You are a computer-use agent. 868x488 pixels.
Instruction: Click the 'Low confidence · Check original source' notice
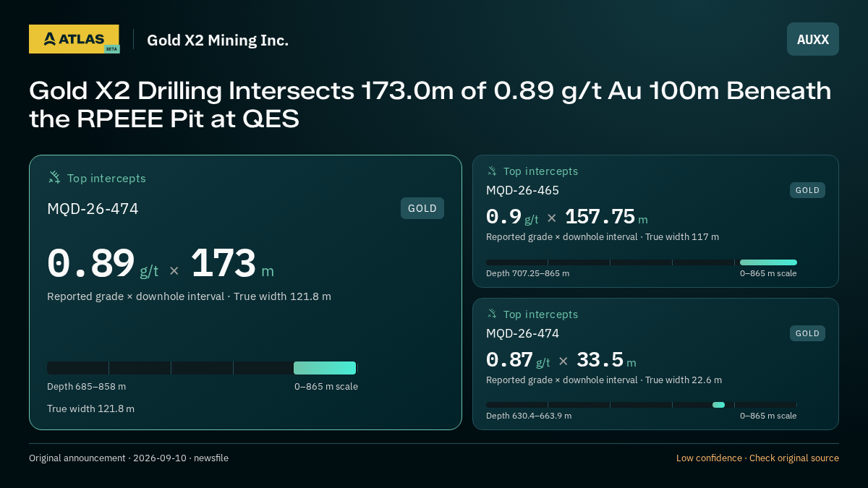(x=757, y=458)
